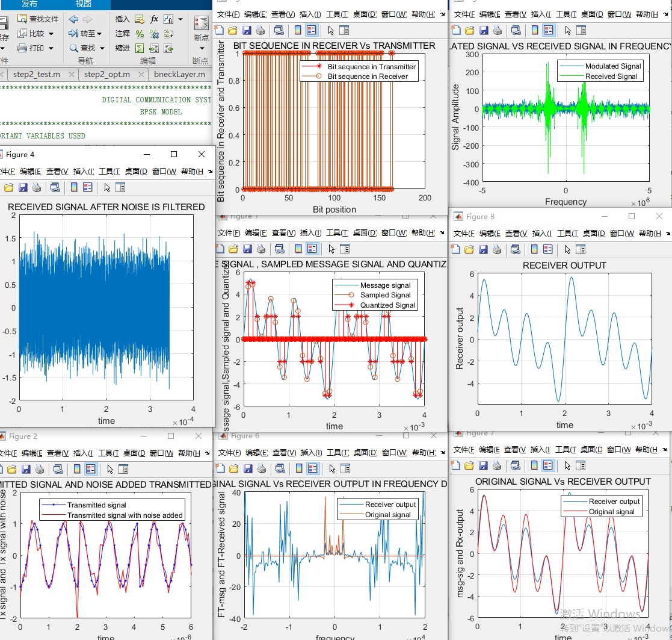Screen dimensions: 672x640
Task: Toggle Insert Colorbar in Figure 7 toolbar
Action: [x=534, y=465]
